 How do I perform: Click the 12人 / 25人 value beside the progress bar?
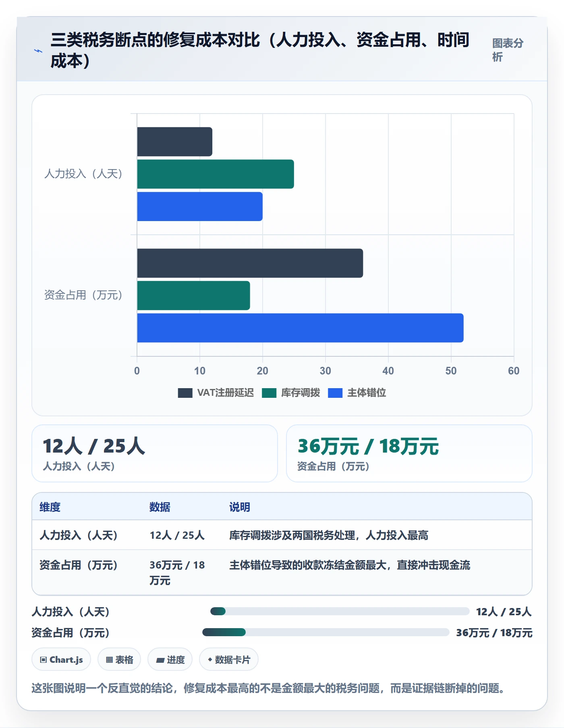click(x=504, y=612)
